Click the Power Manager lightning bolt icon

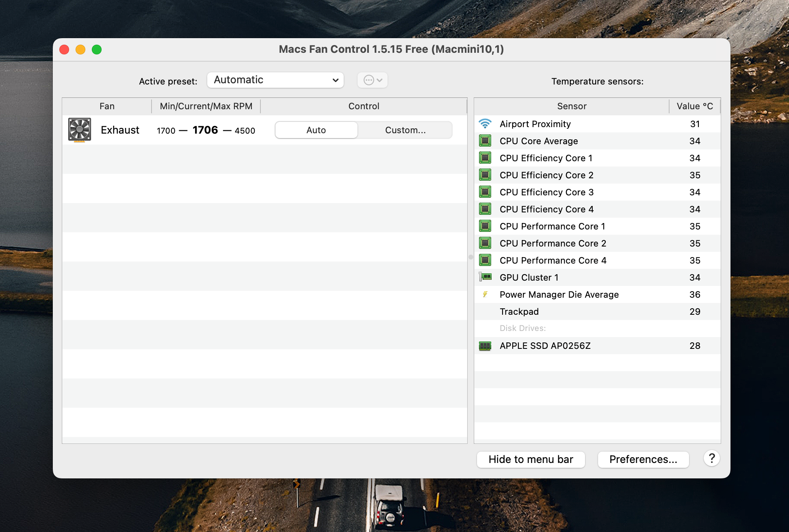click(485, 294)
